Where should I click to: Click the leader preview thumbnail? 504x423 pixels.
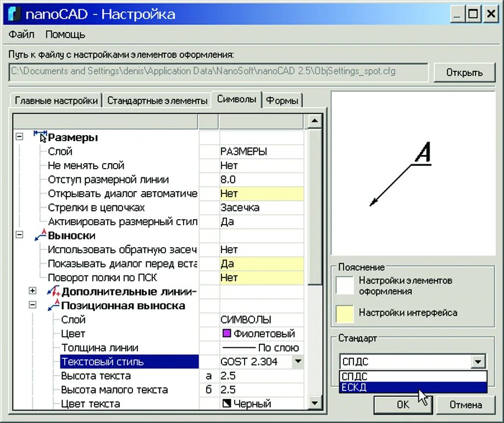413,174
